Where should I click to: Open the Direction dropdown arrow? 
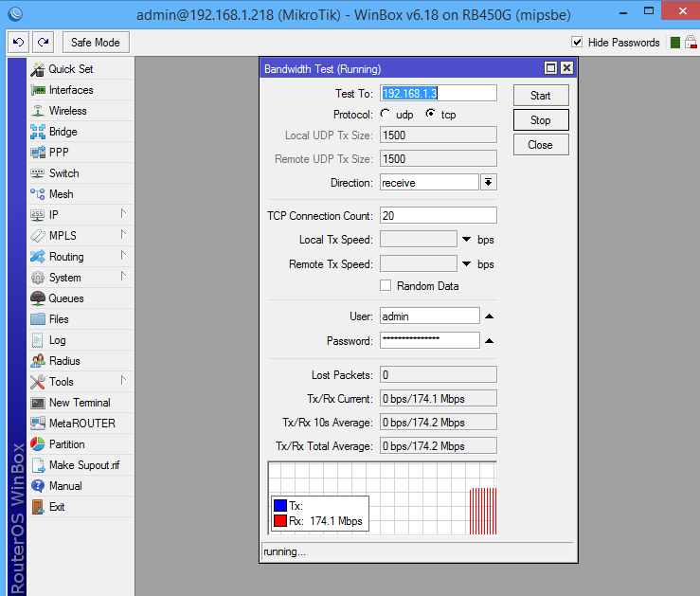coord(489,182)
